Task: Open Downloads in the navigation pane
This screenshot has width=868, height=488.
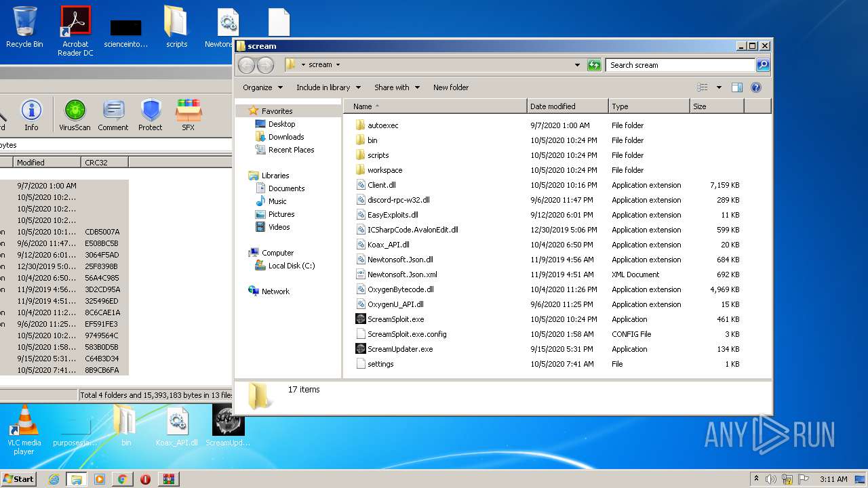Action: 285,137
